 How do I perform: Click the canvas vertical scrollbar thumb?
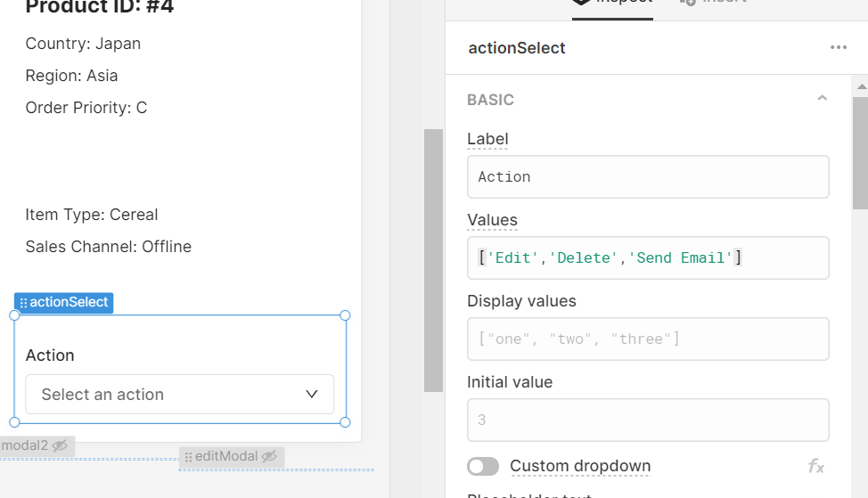coord(433,260)
